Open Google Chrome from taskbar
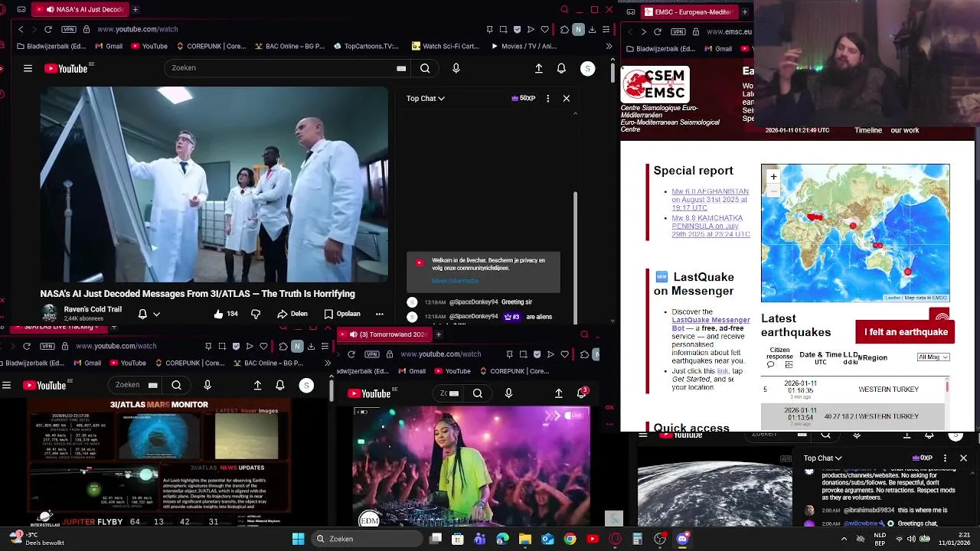This screenshot has height=551, width=980. pos(570,539)
